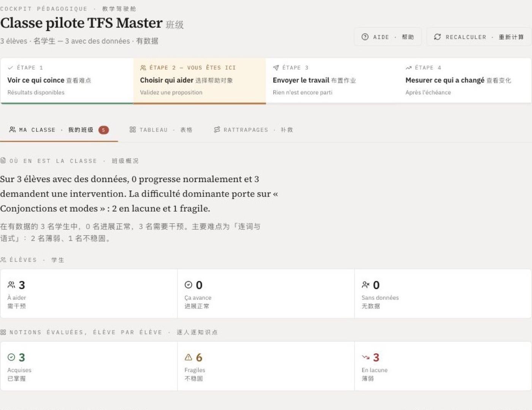Image resolution: width=532 pixels, height=410 pixels.
Task: Select Étape 2 Choisir qui aider step
Action: click(199, 81)
